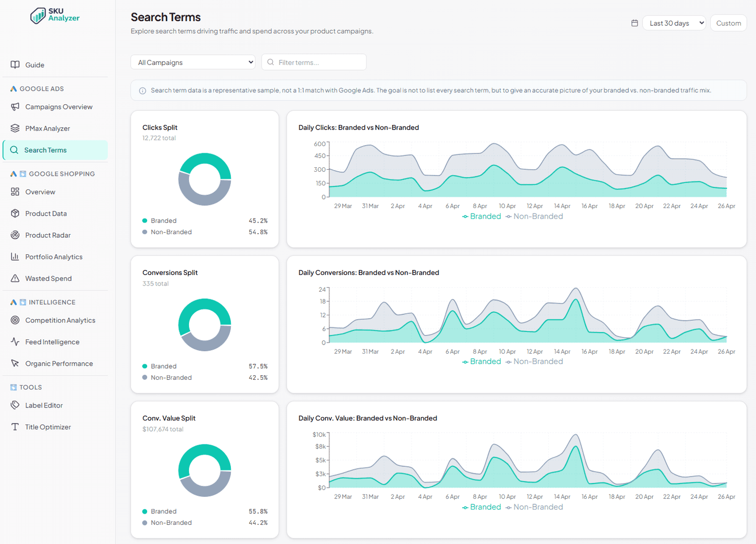Image resolution: width=756 pixels, height=544 pixels.
Task: Click the SKU Analyzer logo icon
Action: pos(38,16)
